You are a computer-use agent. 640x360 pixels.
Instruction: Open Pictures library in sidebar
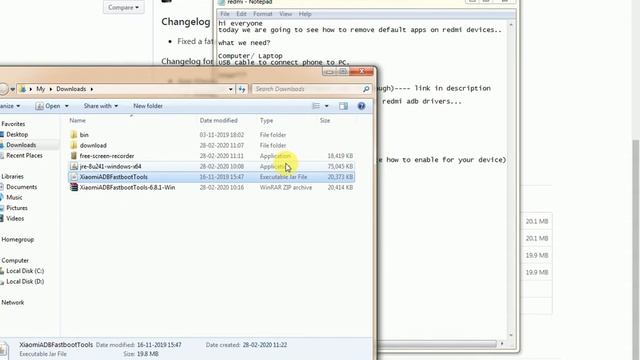tap(17, 208)
